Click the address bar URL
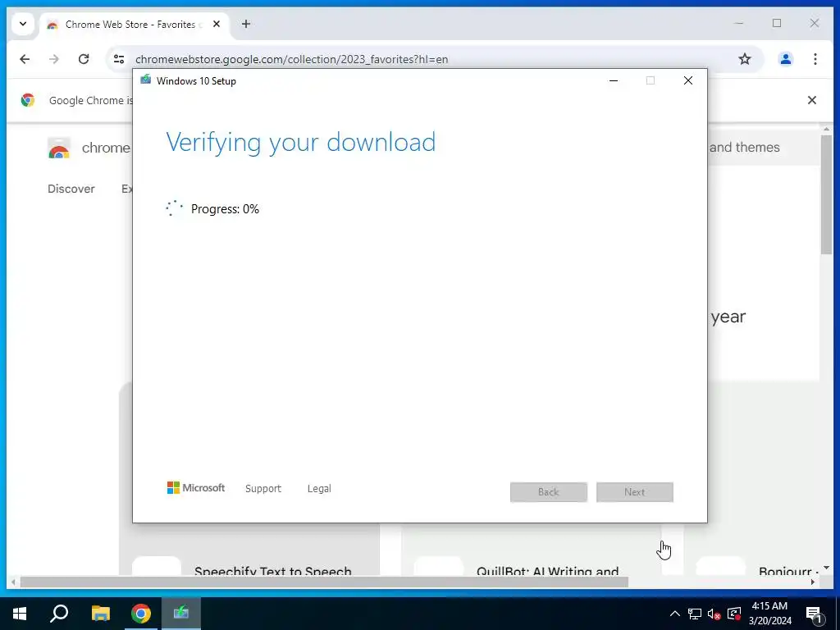 [291, 59]
